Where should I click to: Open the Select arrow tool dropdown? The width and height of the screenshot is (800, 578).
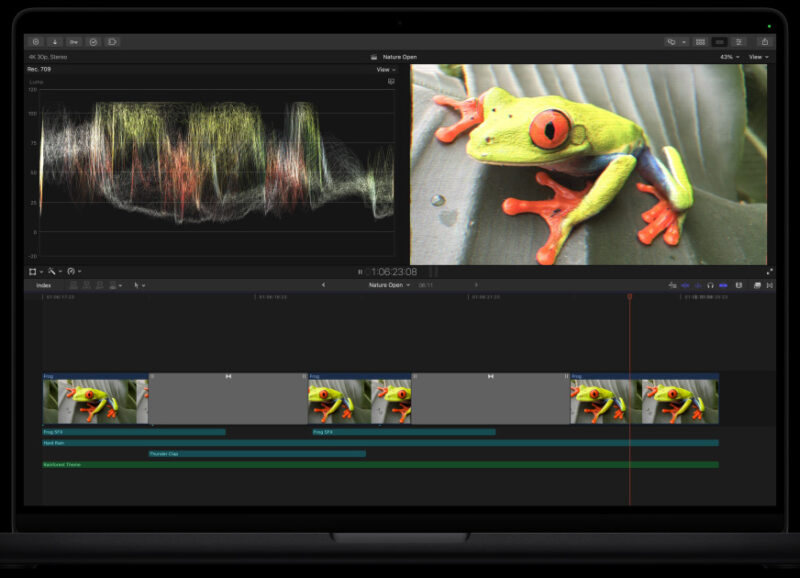pos(139,285)
